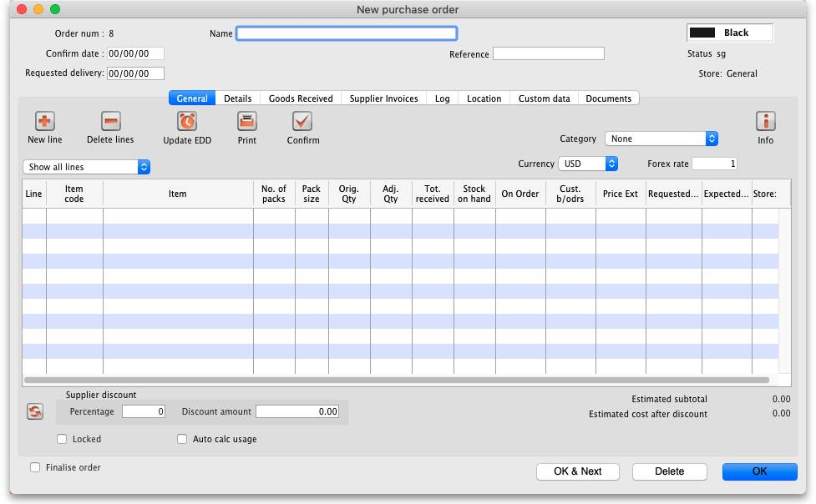Click the Delete button

tap(669, 471)
